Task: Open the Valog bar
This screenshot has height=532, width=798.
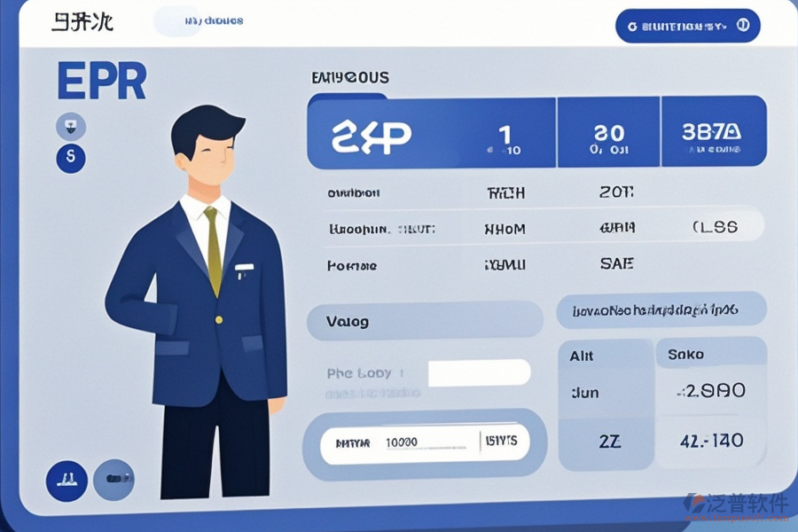Action: point(425,321)
